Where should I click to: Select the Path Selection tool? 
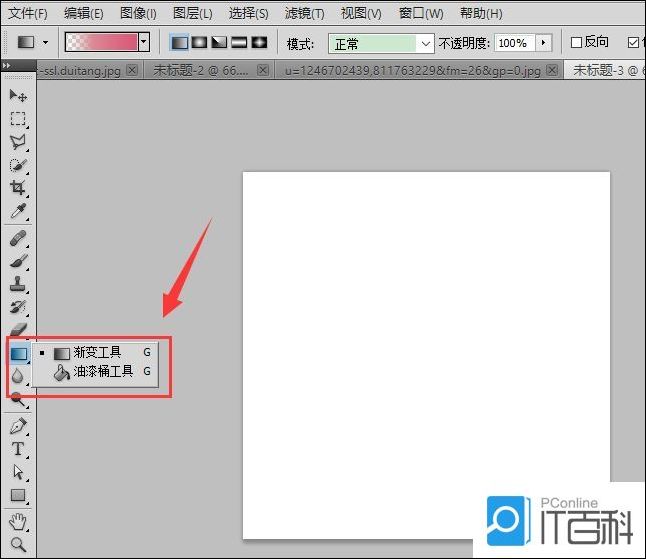(x=18, y=472)
